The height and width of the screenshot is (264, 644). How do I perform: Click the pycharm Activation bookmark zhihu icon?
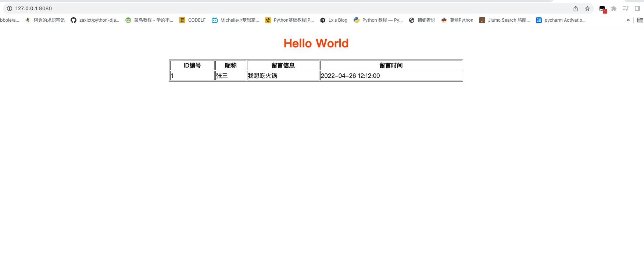point(539,20)
